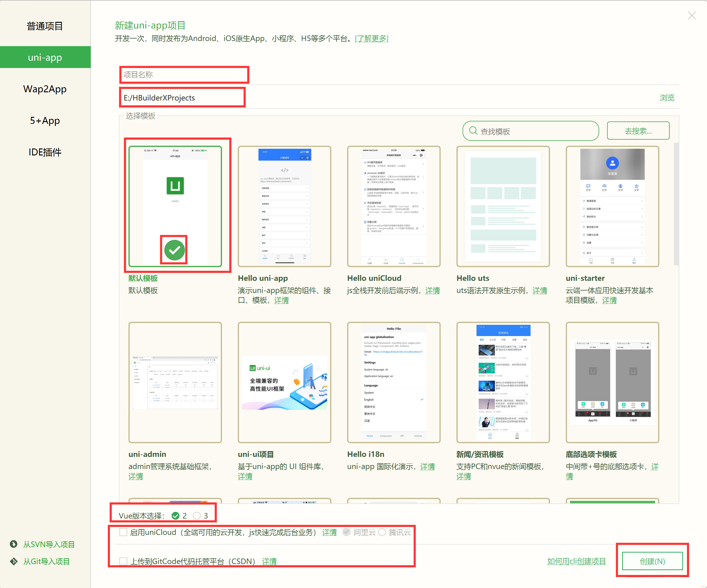Viewport: 707px width, 588px height.
Task: Open the 5+App section
Action: pyautogui.click(x=45, y=121)
